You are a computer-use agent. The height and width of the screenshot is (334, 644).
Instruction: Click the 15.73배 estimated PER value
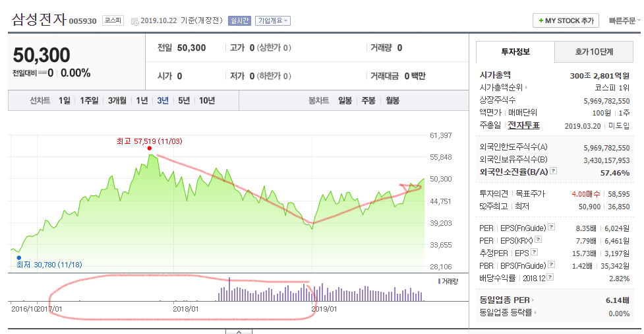coord(585,253)
